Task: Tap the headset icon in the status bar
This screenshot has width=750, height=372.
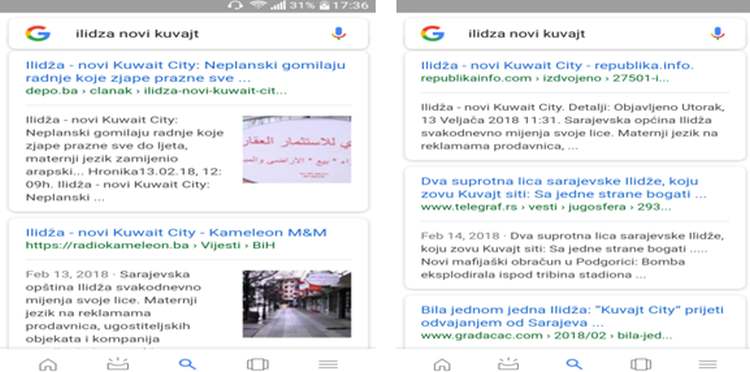Action: [x=235, y=6]
